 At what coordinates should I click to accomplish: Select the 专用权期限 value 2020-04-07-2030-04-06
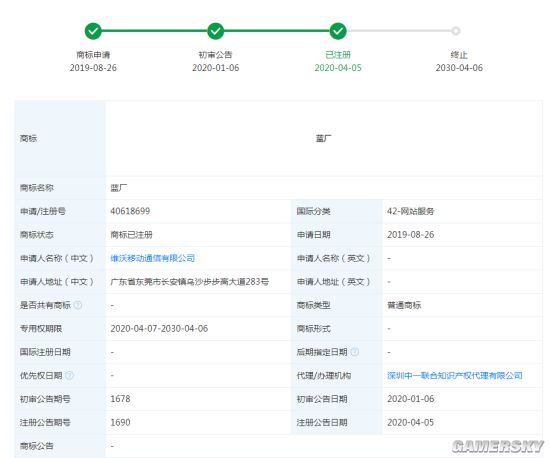[159, 329]
